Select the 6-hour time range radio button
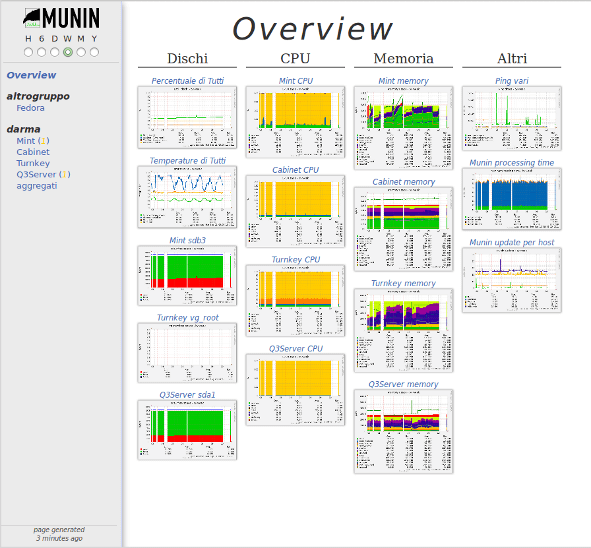This screenshot has width=591, height=548. click(41, 52)
